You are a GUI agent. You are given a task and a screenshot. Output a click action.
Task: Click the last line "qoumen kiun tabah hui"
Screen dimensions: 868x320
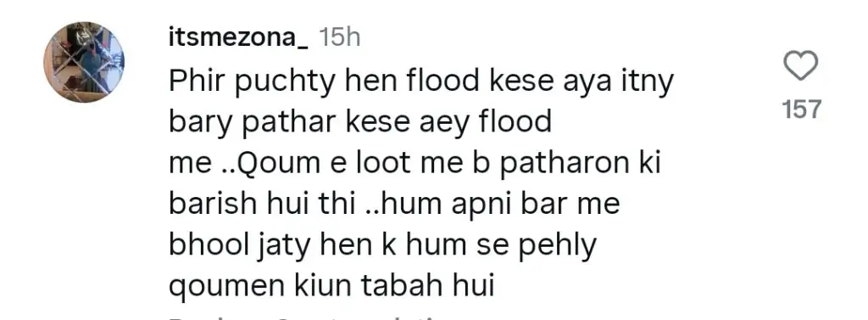point(331,287)
